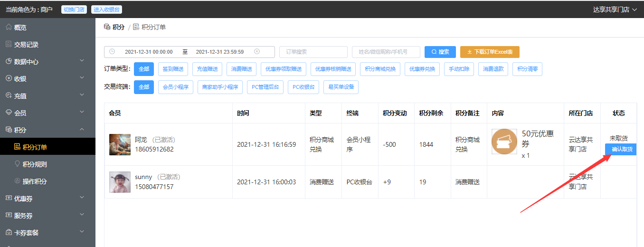
Task: Click the 数据中心 pie chart icon
Action: (x=9, y=61)
